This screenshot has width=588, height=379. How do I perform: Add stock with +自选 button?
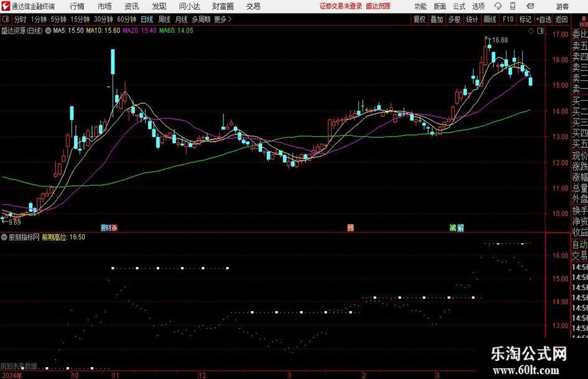click(543, 19)
